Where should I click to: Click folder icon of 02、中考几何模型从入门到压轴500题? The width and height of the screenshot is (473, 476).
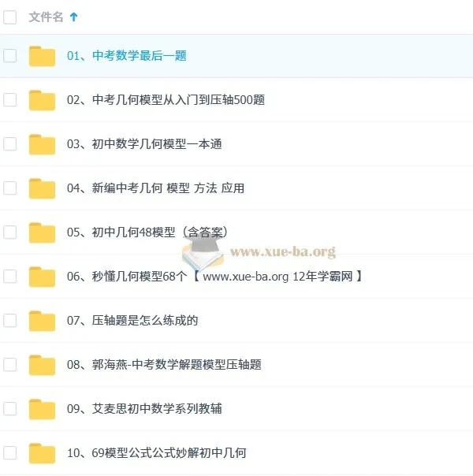tap(43, 100)
